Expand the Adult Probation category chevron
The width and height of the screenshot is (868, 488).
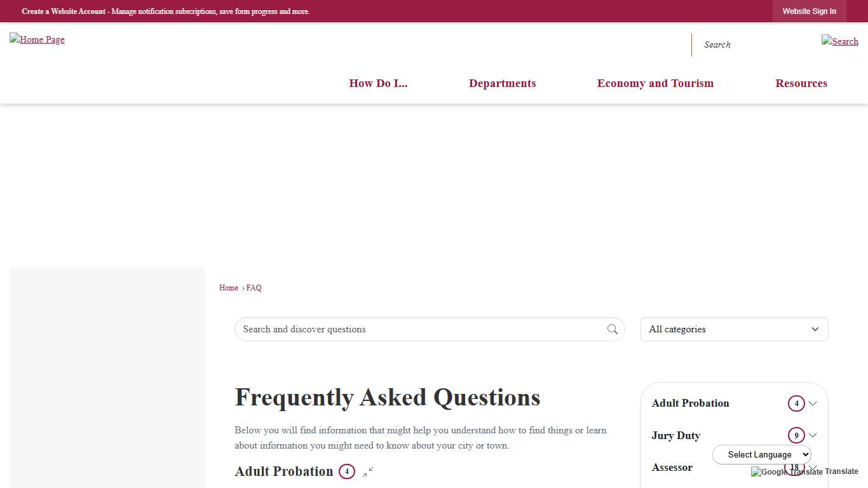click(813, 403)
